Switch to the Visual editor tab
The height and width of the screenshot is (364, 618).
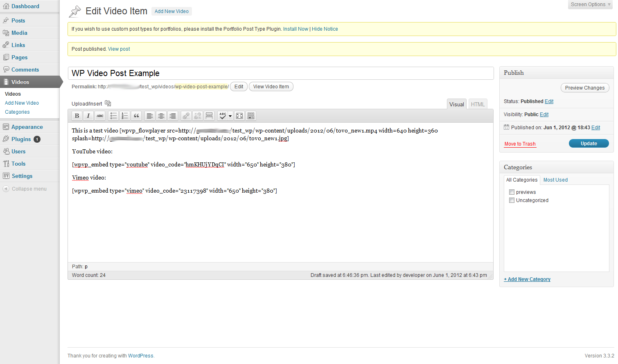(x=457, y=104)
